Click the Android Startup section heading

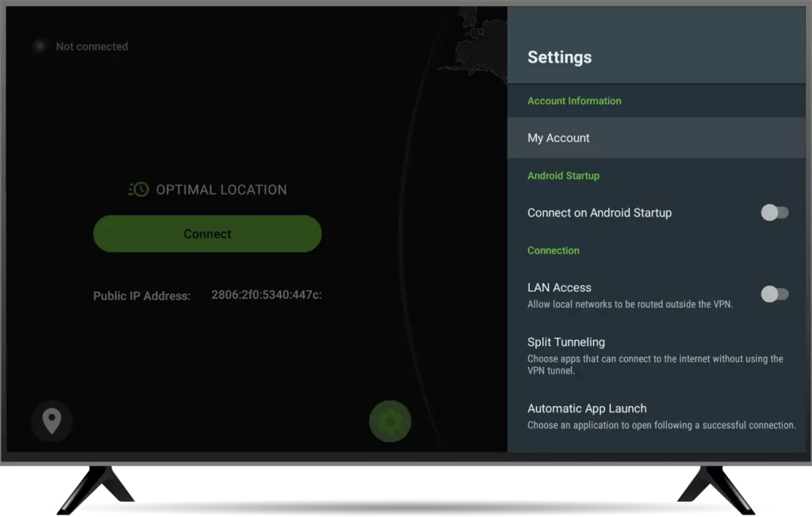click(x=563, y=175)
